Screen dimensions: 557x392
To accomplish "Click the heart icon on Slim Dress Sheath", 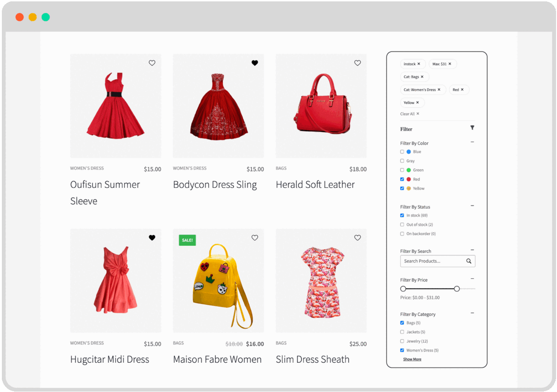I will 357,238.
